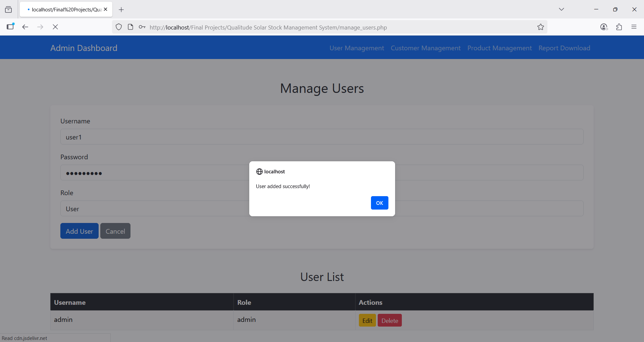Image resolution: width=644 pixels, height=342 pixels.
Task: Click the saved passwords key icon
Action: coord(142,27)
